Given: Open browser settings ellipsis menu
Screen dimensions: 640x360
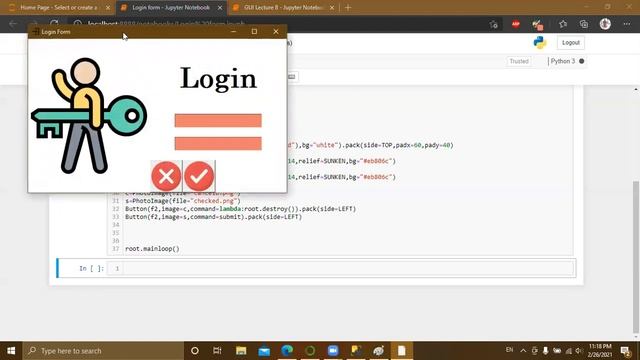Looking at the screenshot, I should (627, 24).
